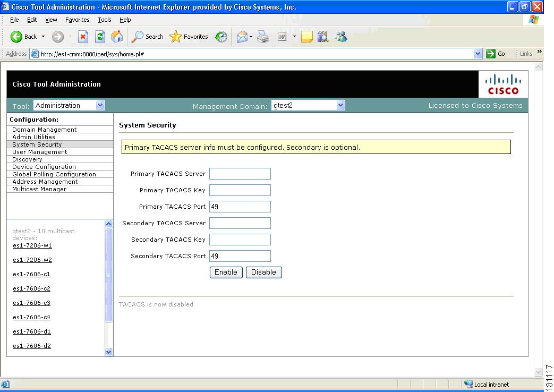Open the History clock icon

221,37
